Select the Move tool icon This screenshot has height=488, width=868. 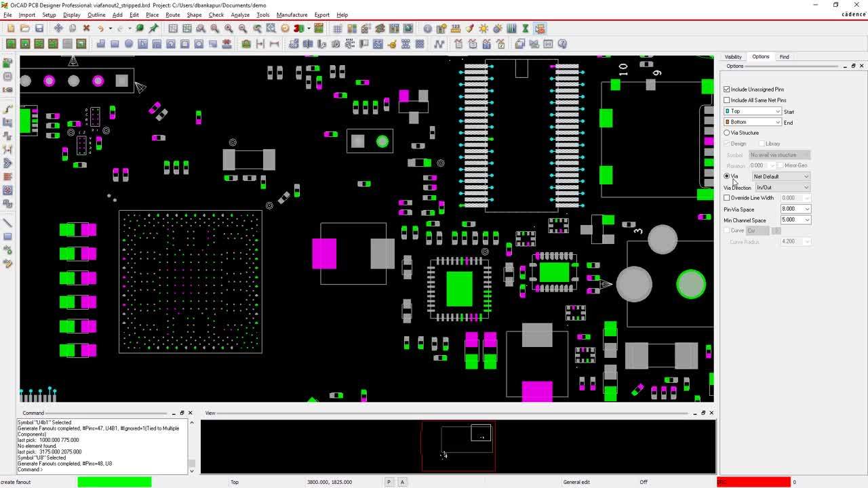coord(58,28)
